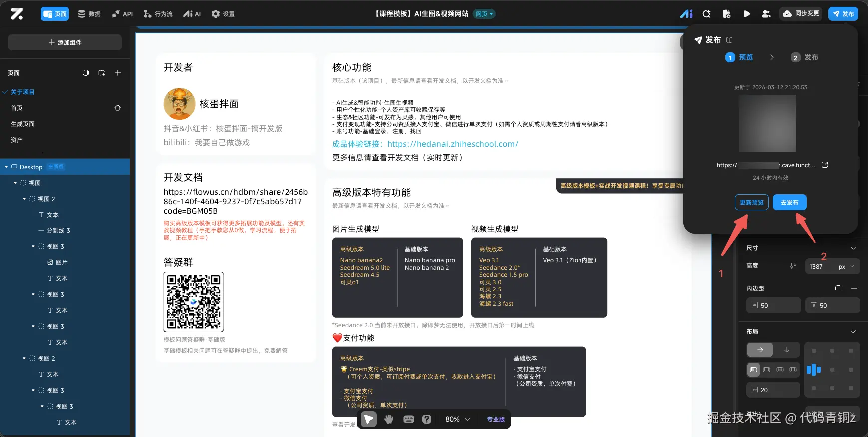Screen dimensions: 868x437
Task: Collapse the first 视图 2 node
Action: [x=24, y=199]
